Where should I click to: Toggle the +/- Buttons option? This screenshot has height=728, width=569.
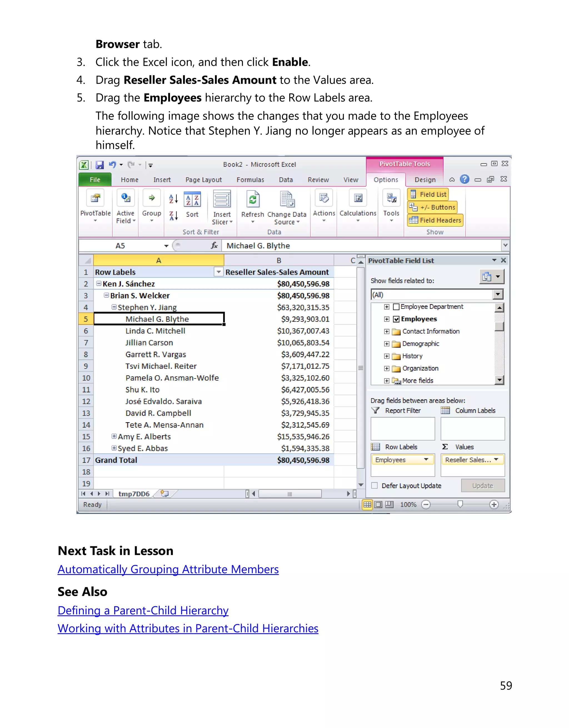[432, 207]
